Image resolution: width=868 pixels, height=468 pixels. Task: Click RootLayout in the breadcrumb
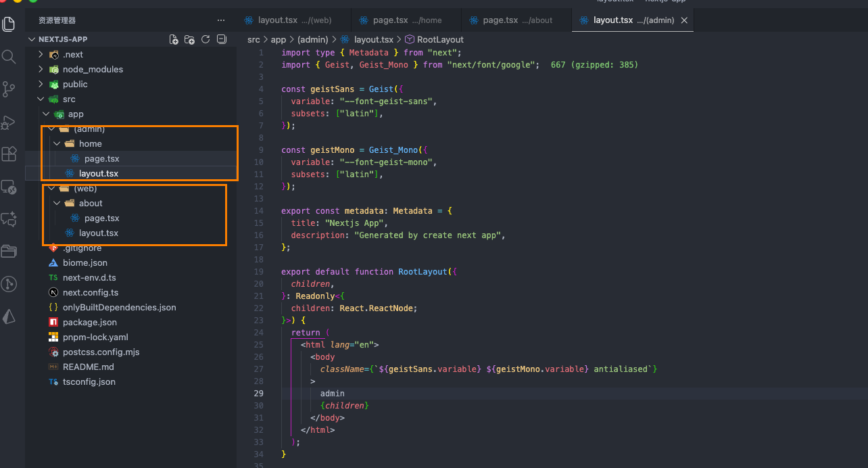(440, 40)
